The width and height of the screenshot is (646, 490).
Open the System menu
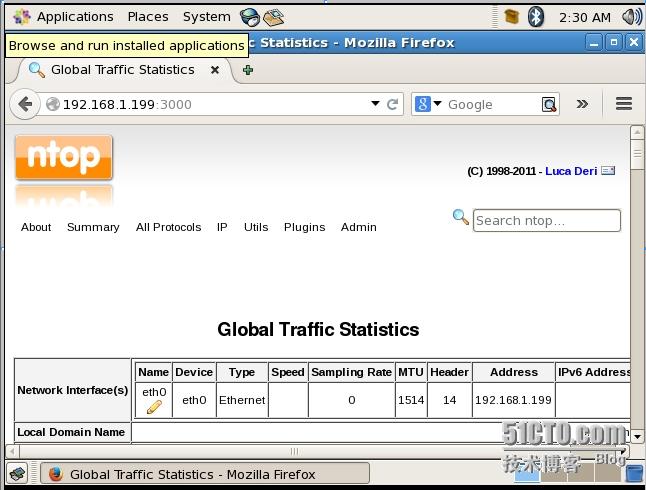tap(207, 17)
